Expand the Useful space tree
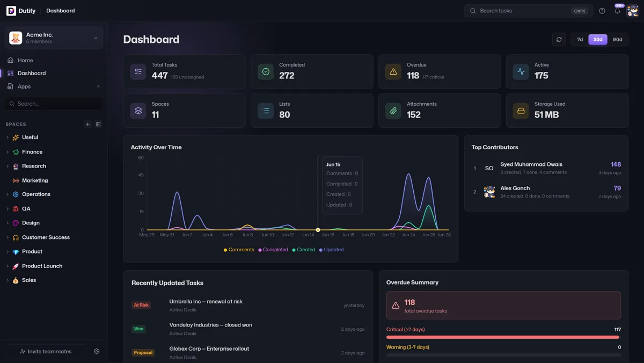The image size is (644, 363). (8, 137)
